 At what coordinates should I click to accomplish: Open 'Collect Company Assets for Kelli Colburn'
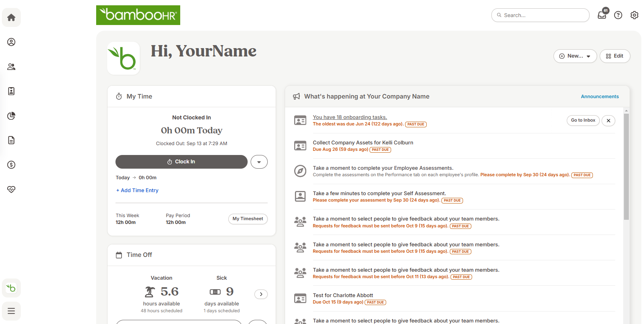click(x=363, y=143)
